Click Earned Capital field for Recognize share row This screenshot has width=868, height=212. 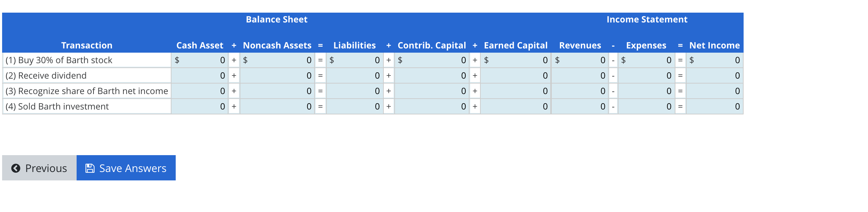517,91
